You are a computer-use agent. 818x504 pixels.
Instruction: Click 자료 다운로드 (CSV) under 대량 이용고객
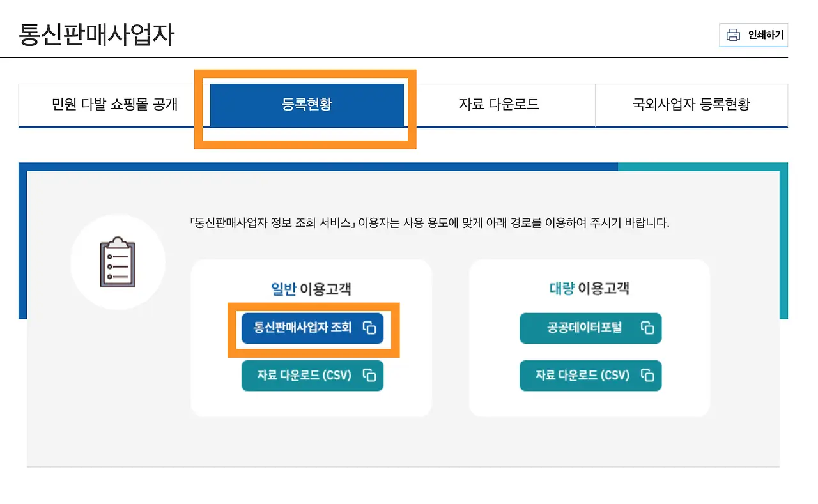tap(590, 376)
